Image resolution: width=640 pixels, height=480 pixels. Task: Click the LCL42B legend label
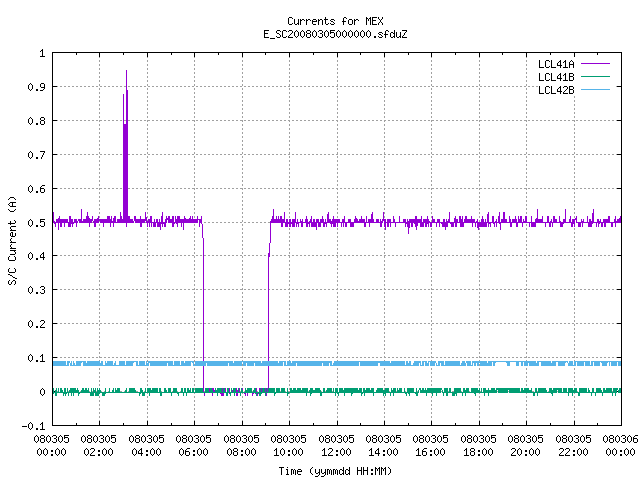point(556,90)
